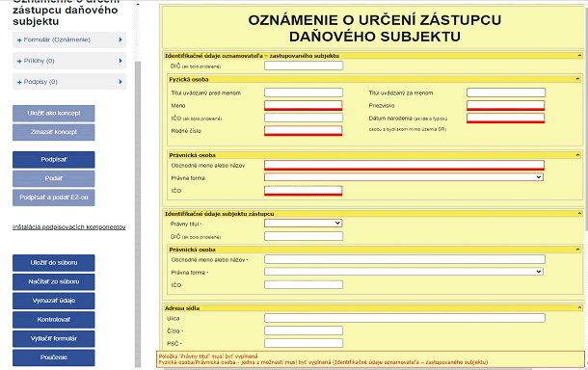Screen dimensions: 588x370
Task: Click the Vymazať údaje button
Action: (x=54, y=301)
